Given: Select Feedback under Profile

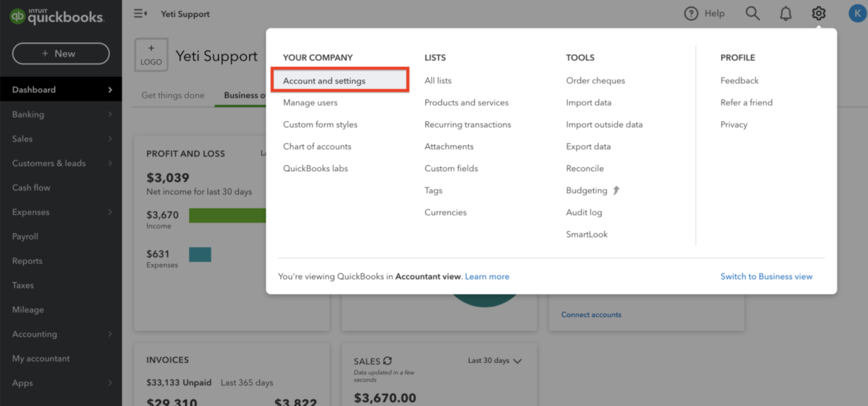Looking at the screenshot, I should (x=739, y=80).
